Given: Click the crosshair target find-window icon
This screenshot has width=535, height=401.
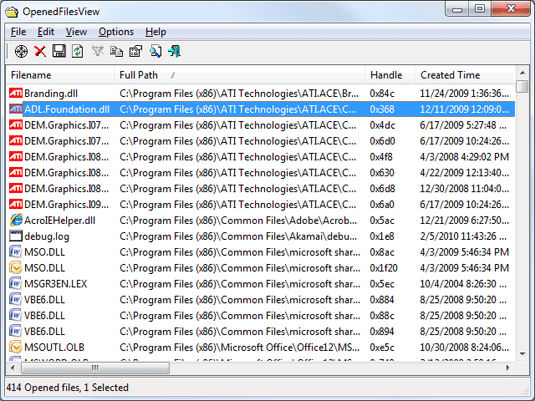Looking at the screenshot, I should tap(21, 52).
